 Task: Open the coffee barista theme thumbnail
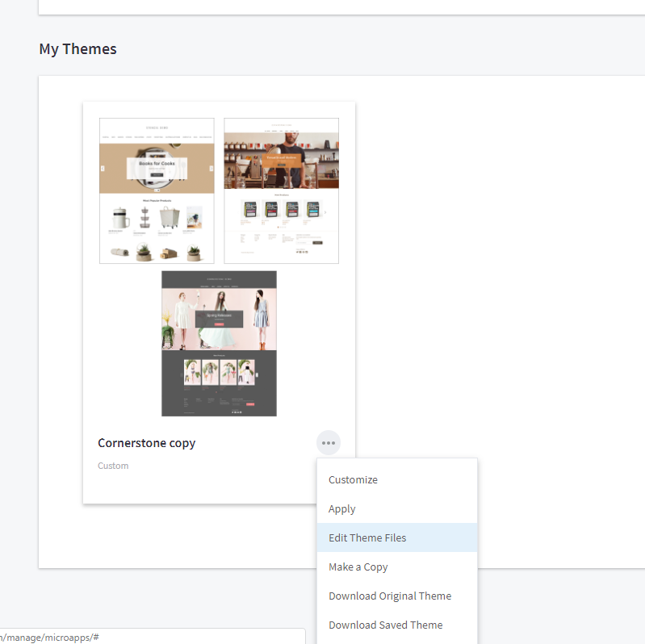(x=281, y=190)
